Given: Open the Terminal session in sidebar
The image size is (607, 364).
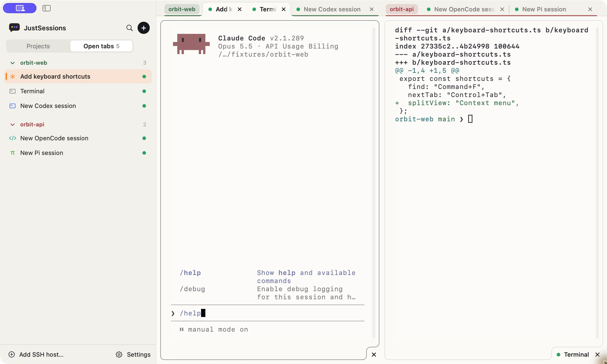Looking at the screenshot, I should coord(78,91).
